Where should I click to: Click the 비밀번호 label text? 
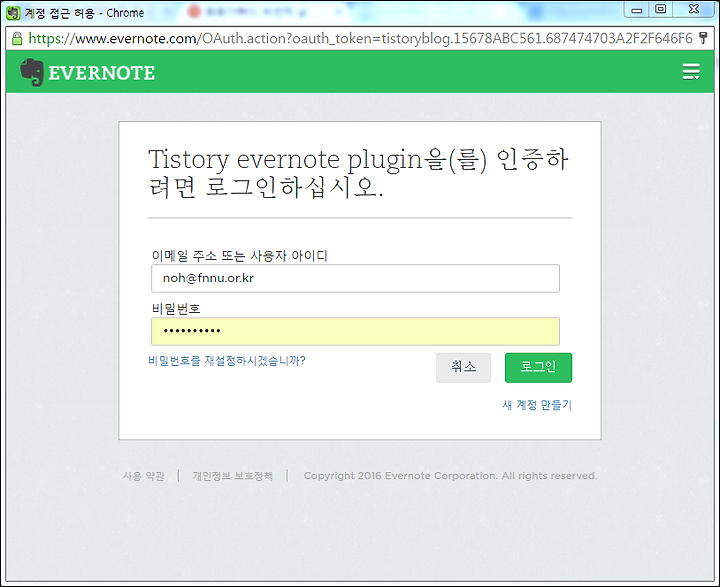176,309
